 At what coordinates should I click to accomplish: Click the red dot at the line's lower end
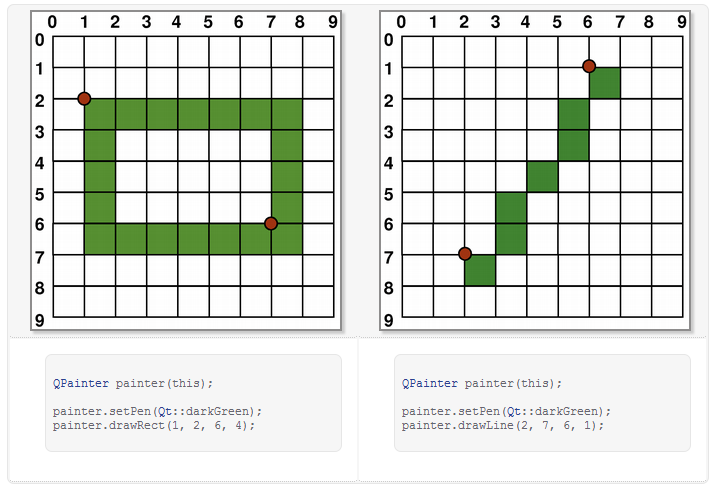pyautogui.click(x=465, y=254)
